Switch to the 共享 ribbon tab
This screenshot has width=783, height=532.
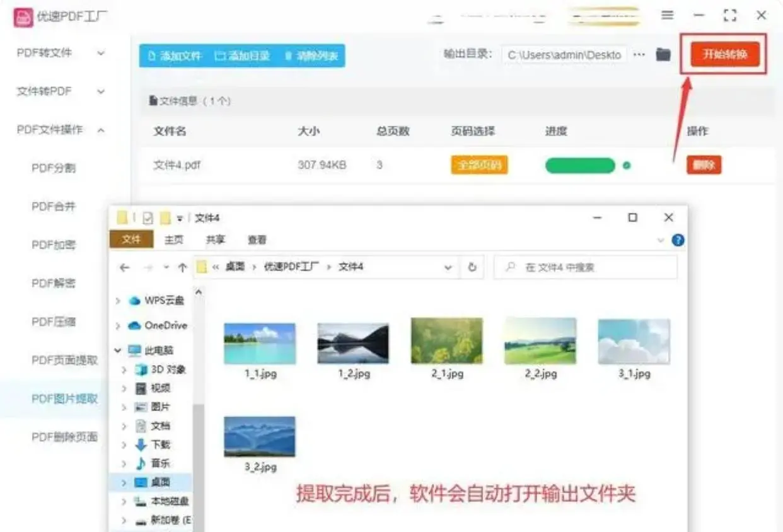(216, 240)
